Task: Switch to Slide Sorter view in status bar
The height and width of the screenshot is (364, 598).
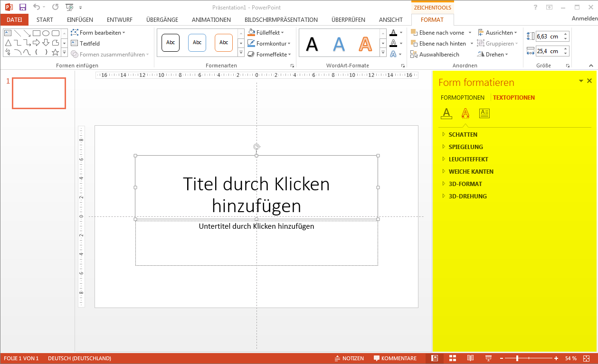Action: [x=453, y=358]
